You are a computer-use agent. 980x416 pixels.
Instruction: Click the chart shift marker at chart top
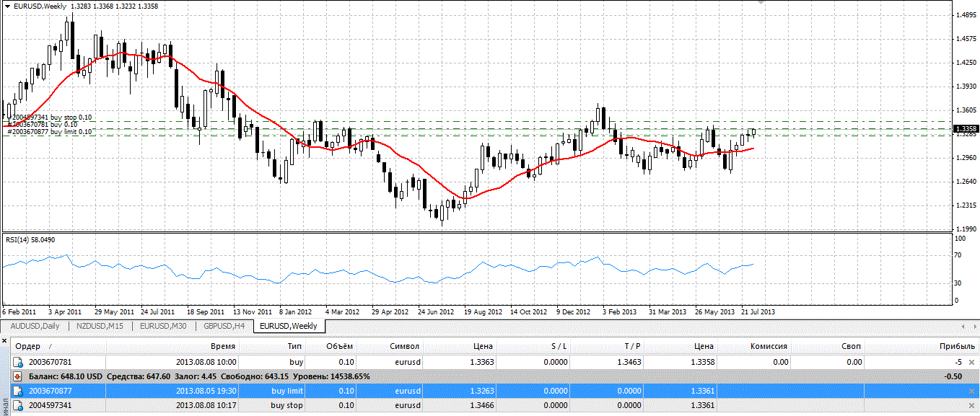pyautogui.click(x=760, y=3)
